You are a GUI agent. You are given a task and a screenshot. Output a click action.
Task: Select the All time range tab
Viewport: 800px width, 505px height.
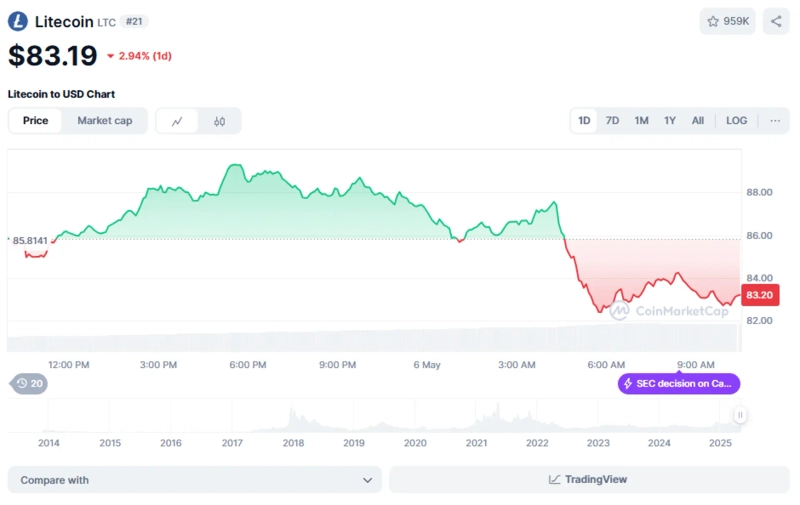coord(698,121)
